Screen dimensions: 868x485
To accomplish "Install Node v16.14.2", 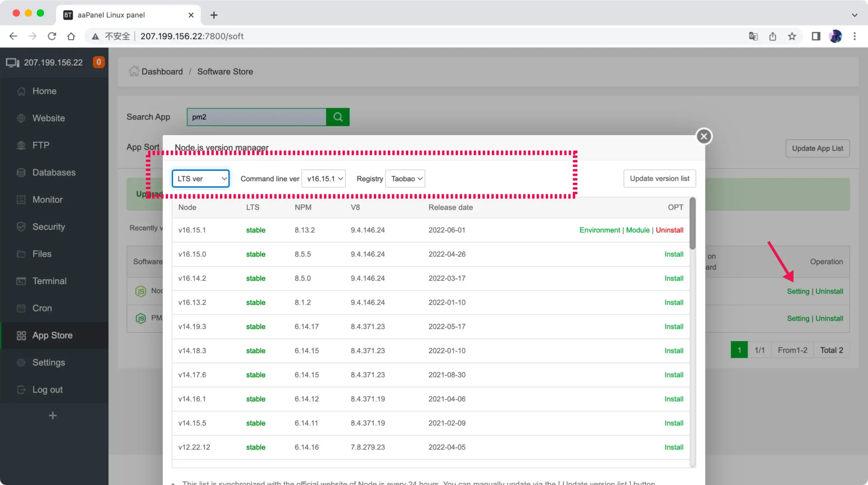I will pyautogui.click(x=674, y=278).
